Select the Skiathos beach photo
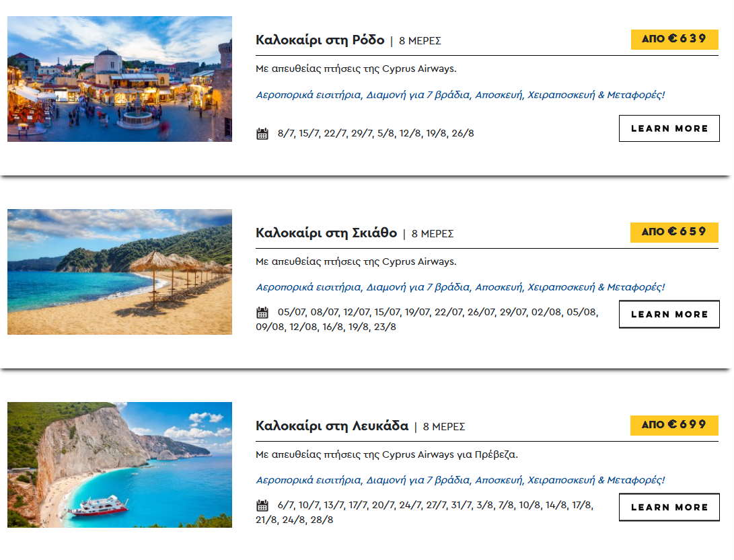The width and height of the screenshot is (734, 560). click(120, 272)
